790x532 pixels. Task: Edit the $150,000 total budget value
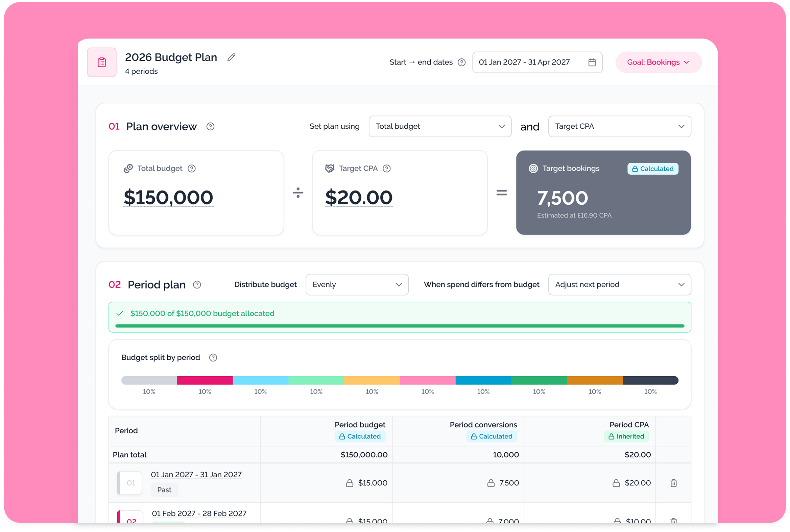tap(168, 198)
